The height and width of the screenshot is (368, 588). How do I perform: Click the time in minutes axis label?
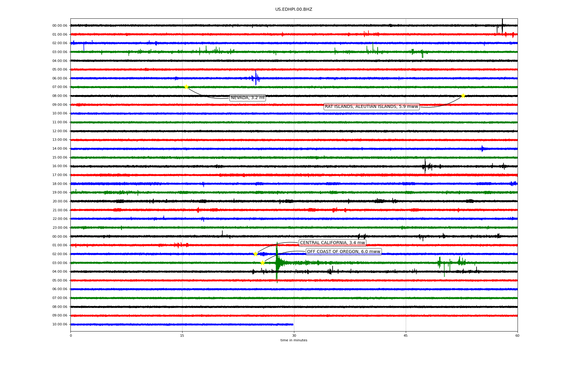294,340
